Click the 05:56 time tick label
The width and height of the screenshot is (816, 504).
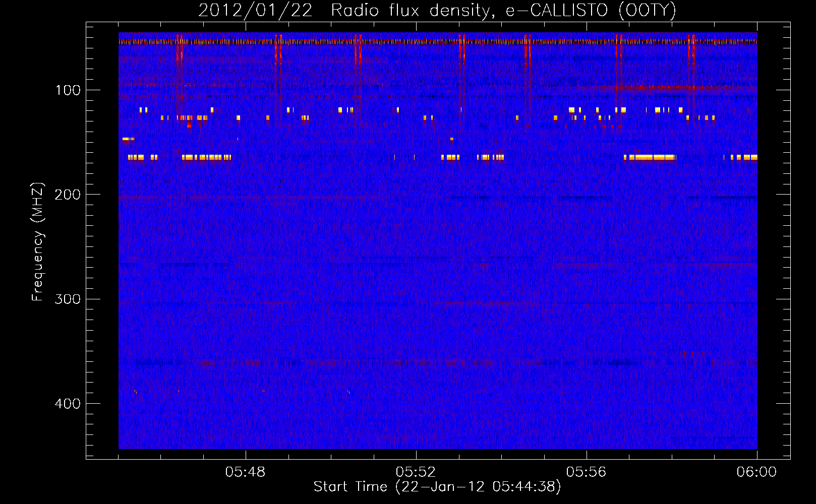click(587, 472)
